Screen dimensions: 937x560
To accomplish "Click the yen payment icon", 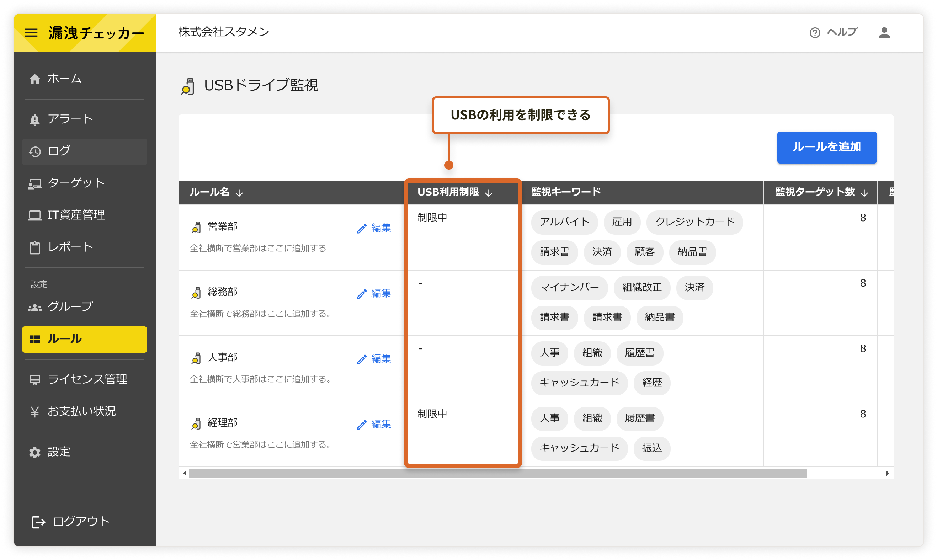I will click(x=35, y=412).
